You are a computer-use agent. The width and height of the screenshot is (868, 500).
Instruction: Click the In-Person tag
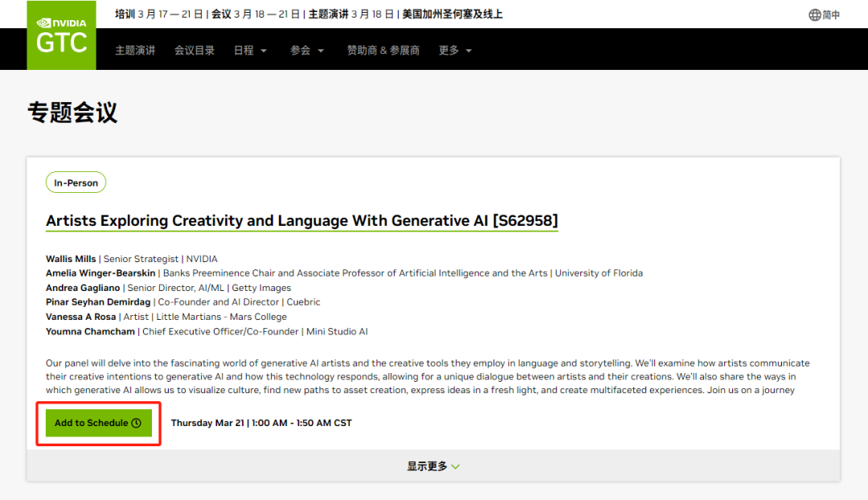tap(76, 182)
